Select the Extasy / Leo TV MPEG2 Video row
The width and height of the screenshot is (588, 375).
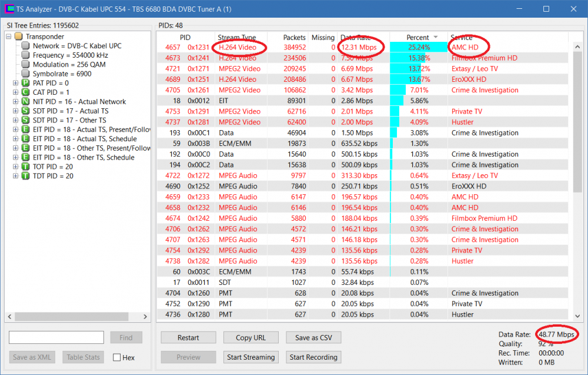point(363,69)
